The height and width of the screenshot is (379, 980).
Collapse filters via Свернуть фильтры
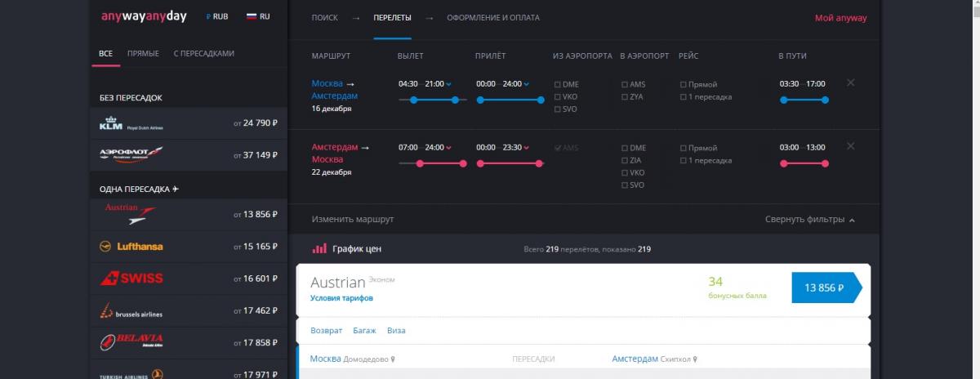click(x=810, y=220)
